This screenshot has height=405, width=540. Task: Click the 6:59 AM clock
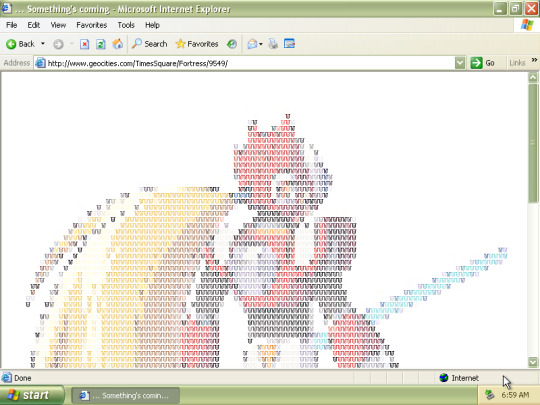coord(515,395)
